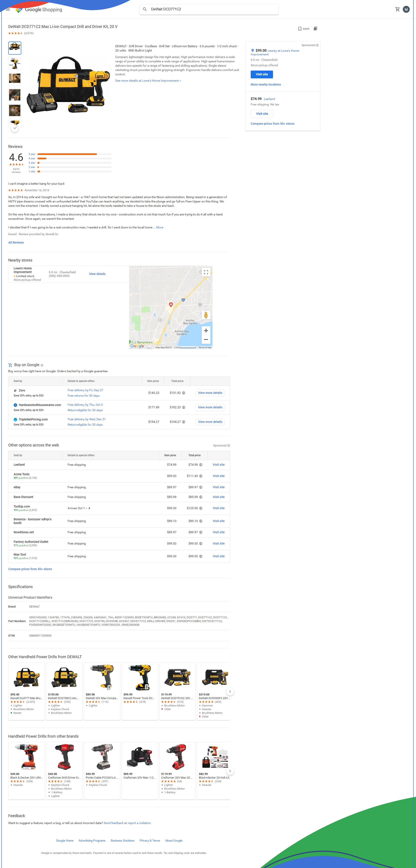Select the first product thumbnail image
Viewport: 416px width, 868px height.
(x=15, y=48)
